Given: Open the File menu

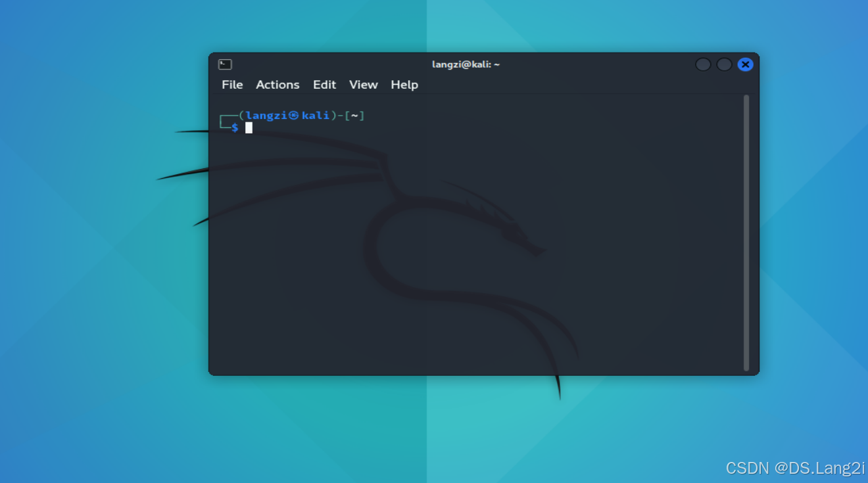Looking at the screenshot, I should click(x=232, y=85).
